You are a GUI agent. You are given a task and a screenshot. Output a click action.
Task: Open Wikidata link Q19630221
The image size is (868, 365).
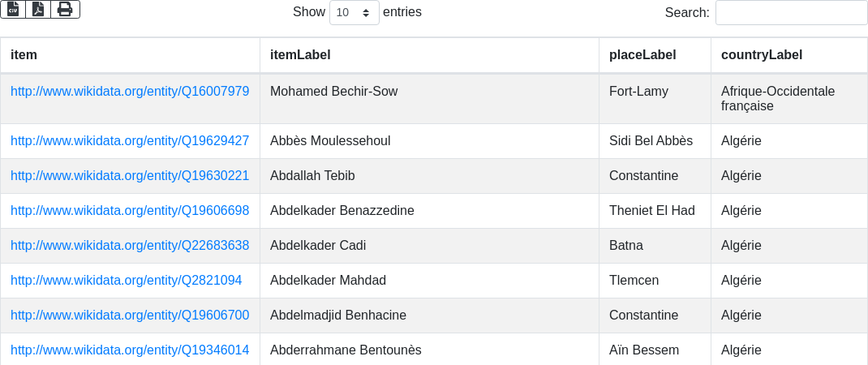[130, 175]
